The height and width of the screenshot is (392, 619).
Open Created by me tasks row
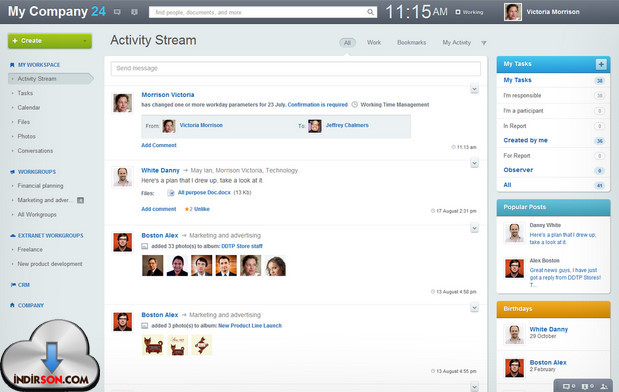point(553,141)
